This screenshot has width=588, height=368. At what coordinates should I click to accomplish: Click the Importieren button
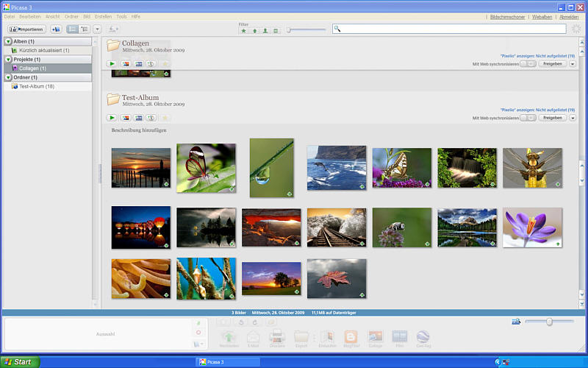pos(26,29)
